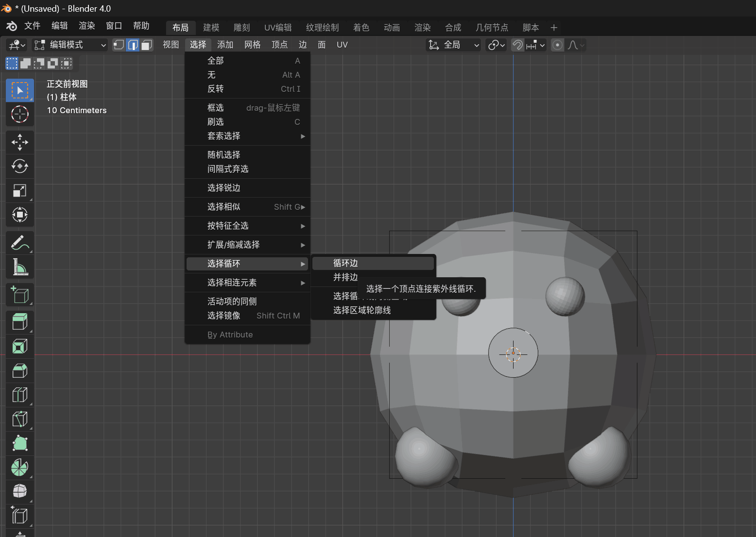Toggle snapping magnet button

pos(518,45)
